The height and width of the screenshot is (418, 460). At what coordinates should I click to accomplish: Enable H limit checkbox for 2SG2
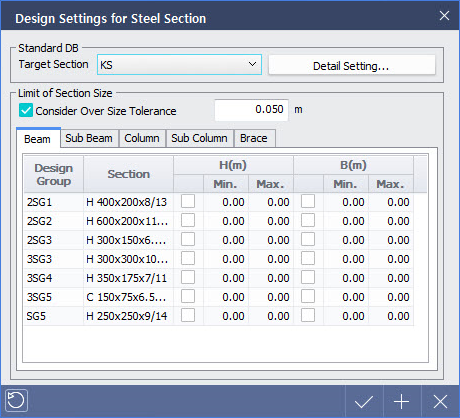click(x=188, y=220)
